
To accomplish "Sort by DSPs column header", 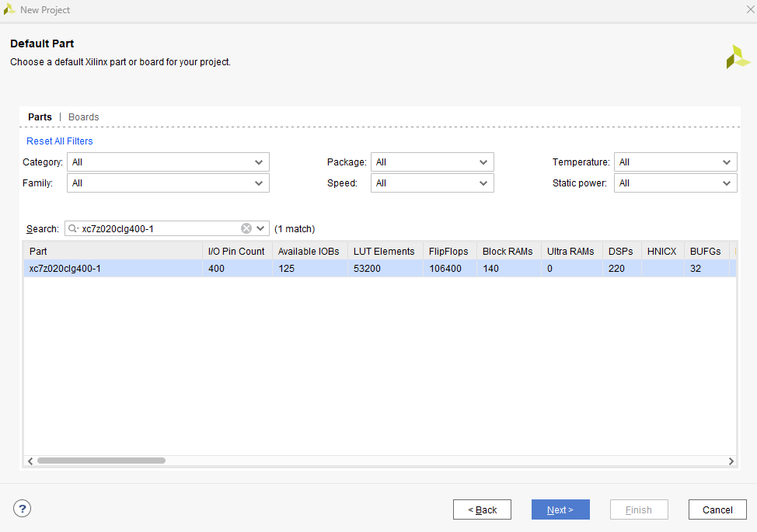I will (x=622, y=252).
